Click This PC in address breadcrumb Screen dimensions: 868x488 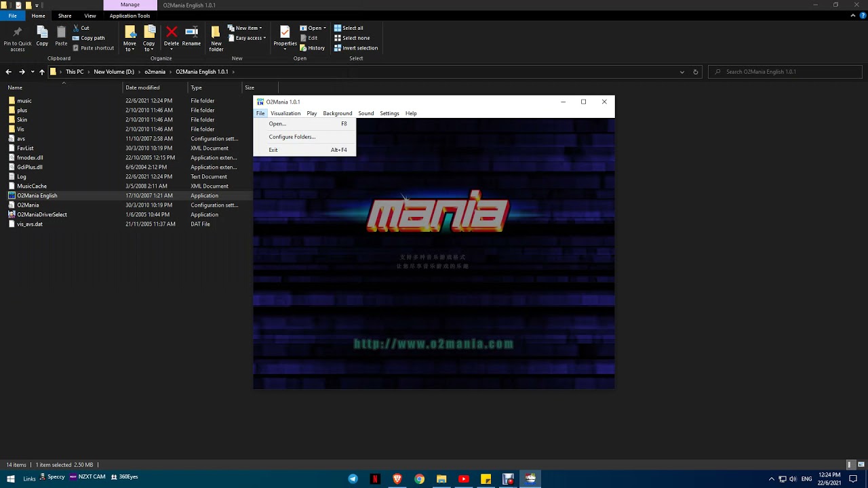pyautogui.click(x=75, y=72)
